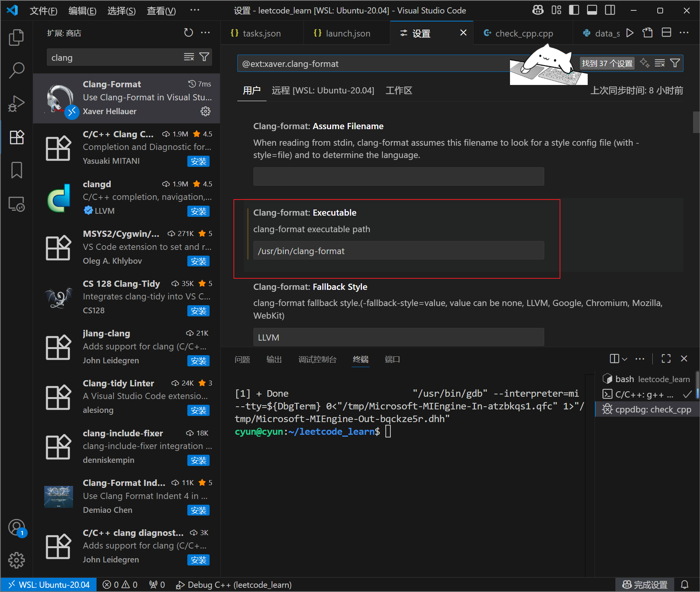The width and height of the screenshot is (700, 592).
Task: Open terminal panel more actions menu
Action: tap(640, 359)
